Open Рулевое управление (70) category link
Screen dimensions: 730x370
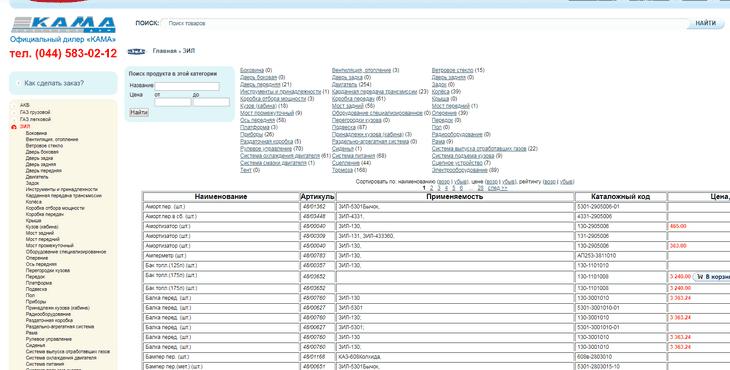[266, 149]
